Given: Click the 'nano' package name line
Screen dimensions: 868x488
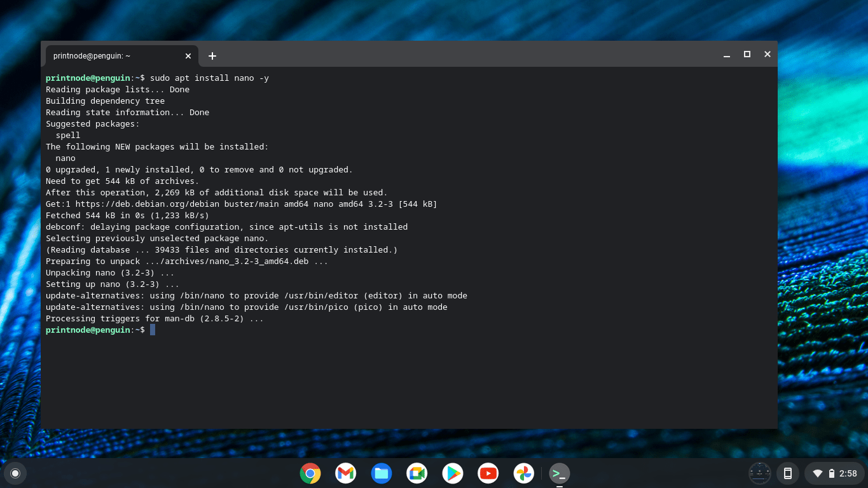Looking at the screenshot, I should coord(65,158).
